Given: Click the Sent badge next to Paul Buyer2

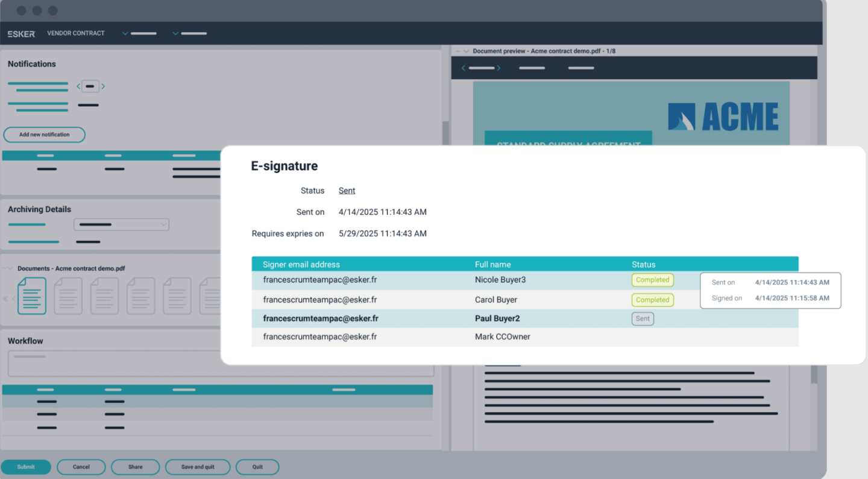Looking at the screenshot, I should (642, 319).
